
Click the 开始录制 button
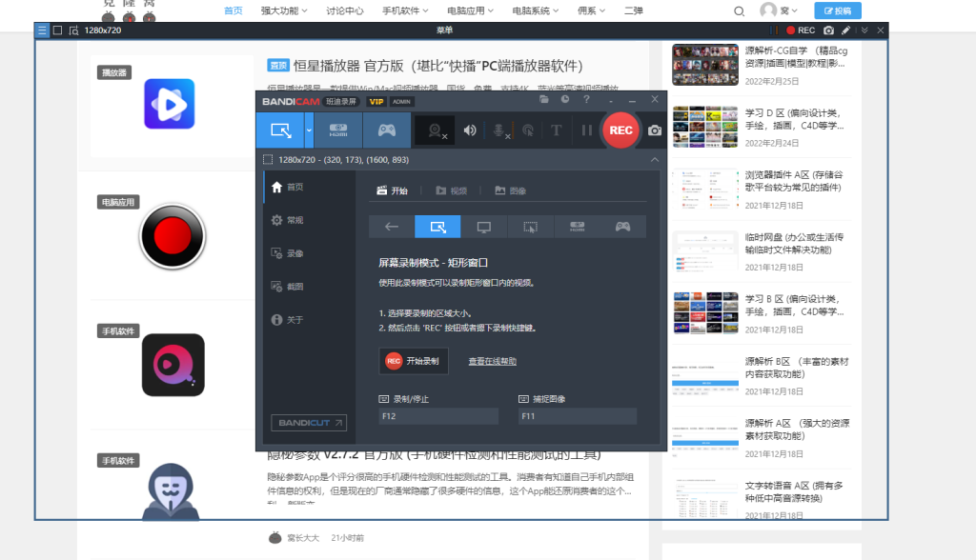(414, 361)
